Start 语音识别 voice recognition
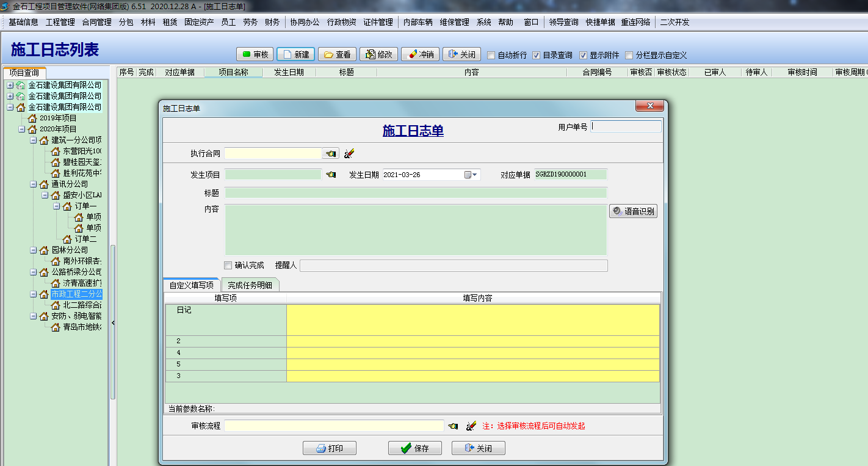The height and width of the screenshot is (466, 868). pyautogui.click(x=633, y=211)
